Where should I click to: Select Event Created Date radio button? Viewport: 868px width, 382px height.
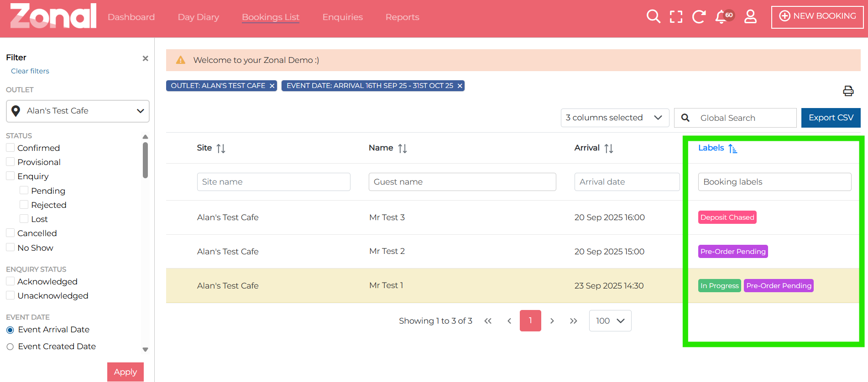click(10, 346)
